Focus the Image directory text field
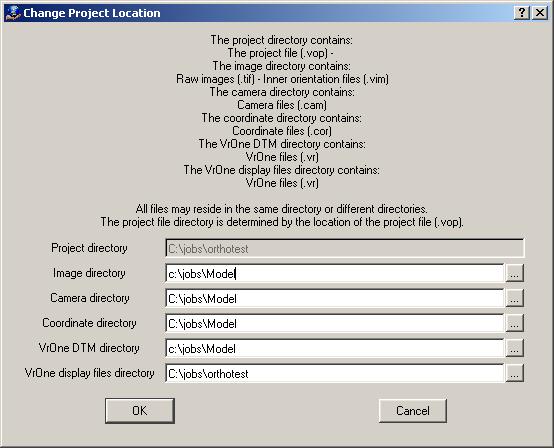Image resolution: width=554 pixels, height=448 pixels. 335,273
